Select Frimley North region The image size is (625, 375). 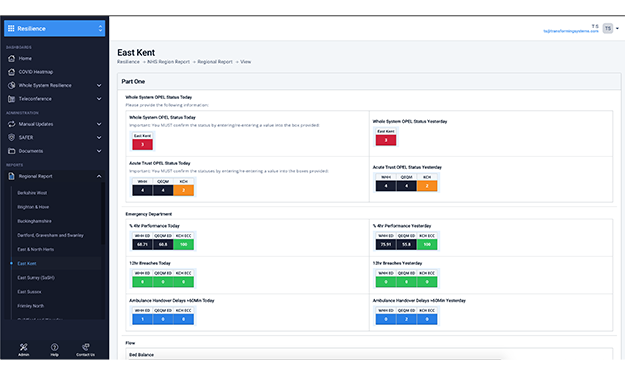[31, 306]
